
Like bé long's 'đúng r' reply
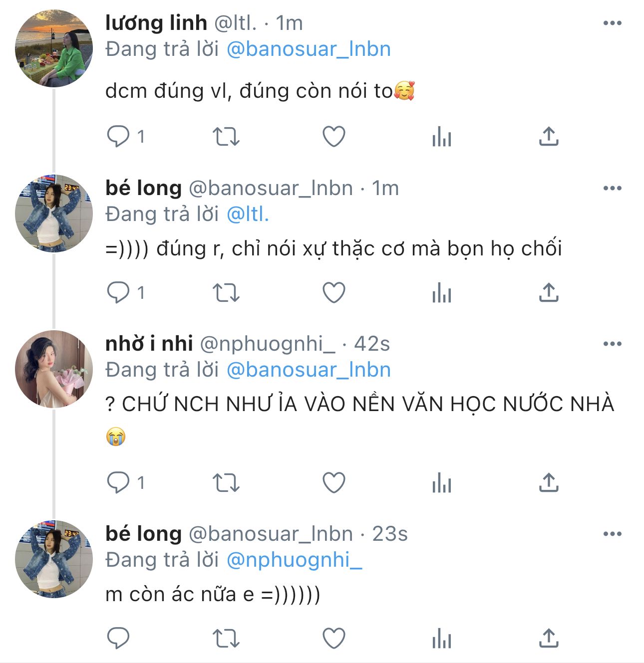(334, 292)
